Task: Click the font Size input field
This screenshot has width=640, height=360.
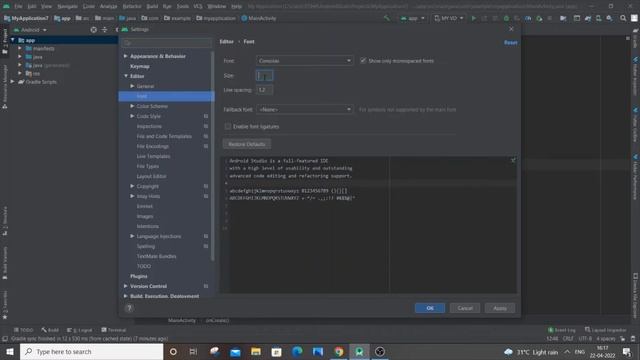Action: (264, 76)
